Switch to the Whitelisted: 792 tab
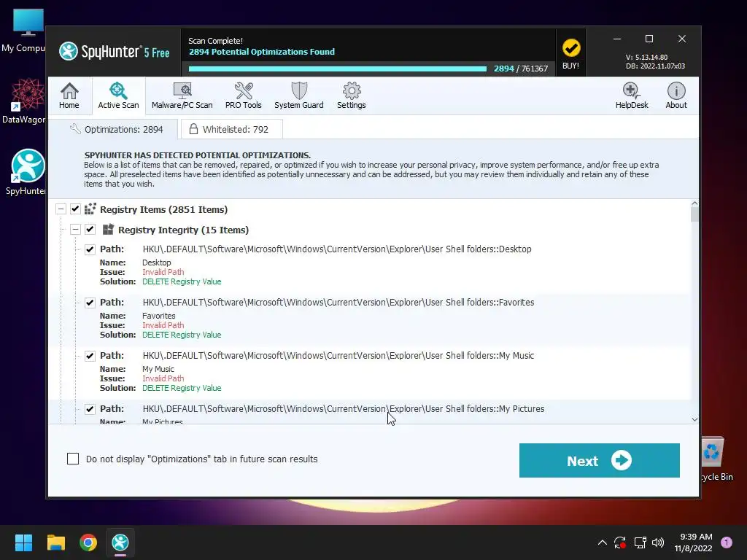 click(231, 129)
